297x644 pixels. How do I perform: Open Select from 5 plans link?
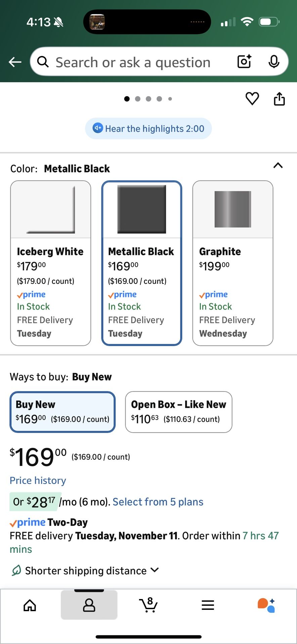pyautogui.click(x=158, y=502)
